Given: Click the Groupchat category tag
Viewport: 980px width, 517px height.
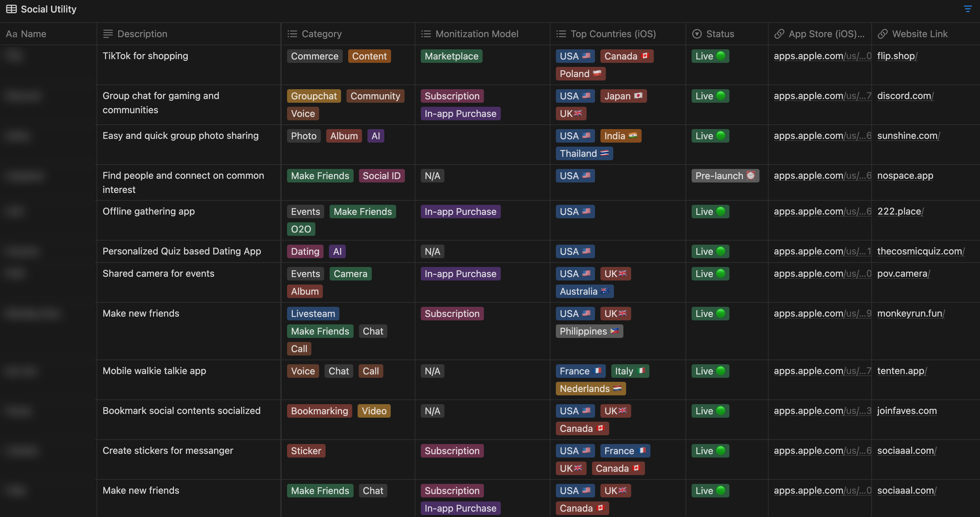Looking at the screenshot, I should [x=314, y=96].
